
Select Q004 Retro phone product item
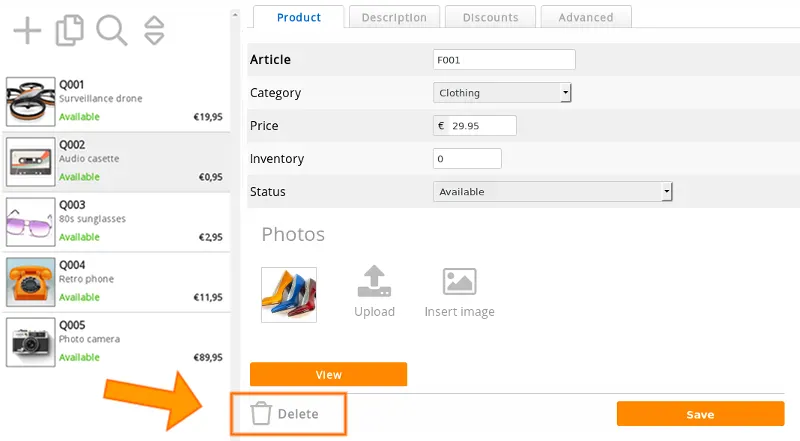coord(116,282)
